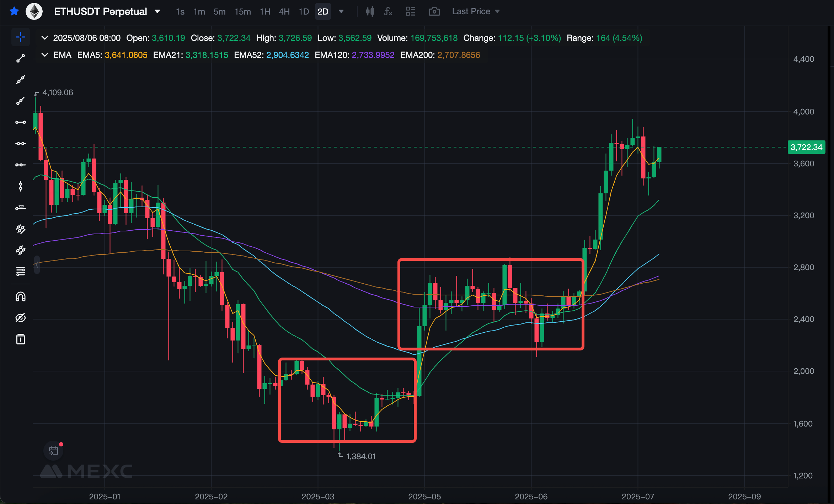Screen dimensions: 834x504
Task: Open the candlestick chart type icon
Action: tap(370, 12)
